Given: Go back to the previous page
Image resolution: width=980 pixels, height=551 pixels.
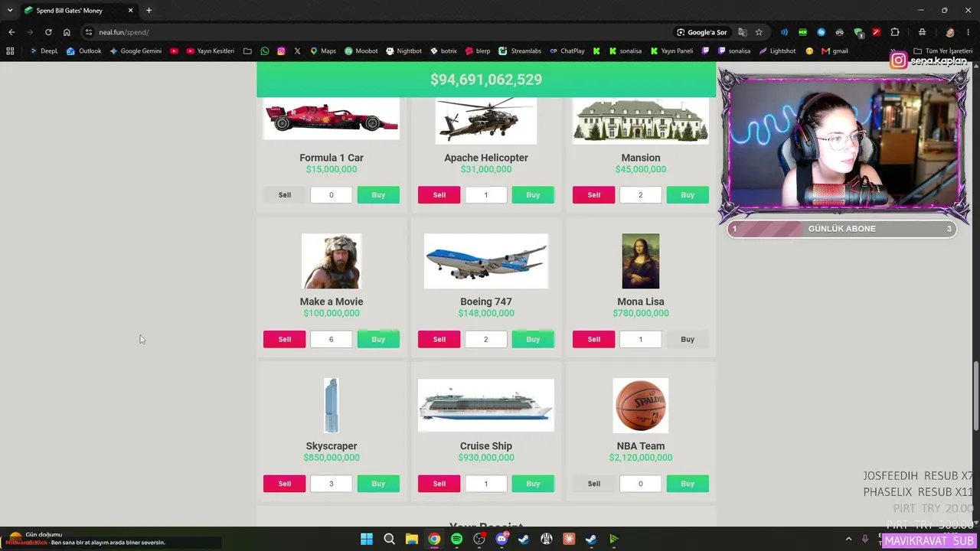Looking at the screenshot, I should (x=11, y=32).
